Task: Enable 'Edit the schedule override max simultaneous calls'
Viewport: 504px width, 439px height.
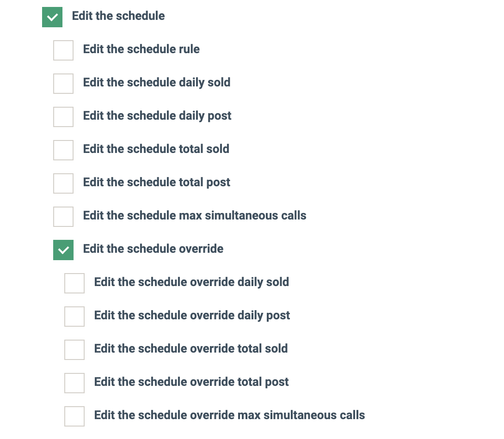Action: [x=74, y=416]
